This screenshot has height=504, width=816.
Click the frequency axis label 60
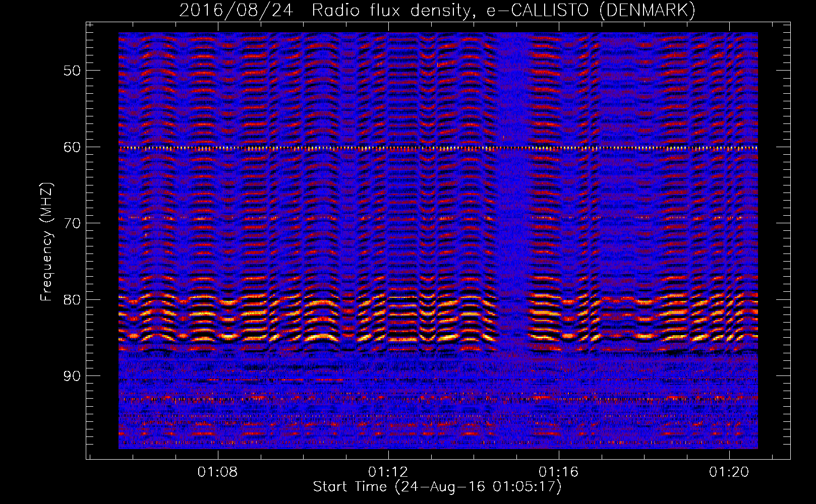coord(72,147)
